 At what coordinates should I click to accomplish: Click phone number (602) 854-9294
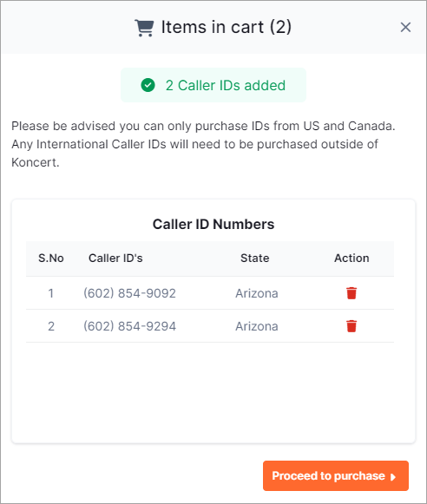tap(129, 326)
